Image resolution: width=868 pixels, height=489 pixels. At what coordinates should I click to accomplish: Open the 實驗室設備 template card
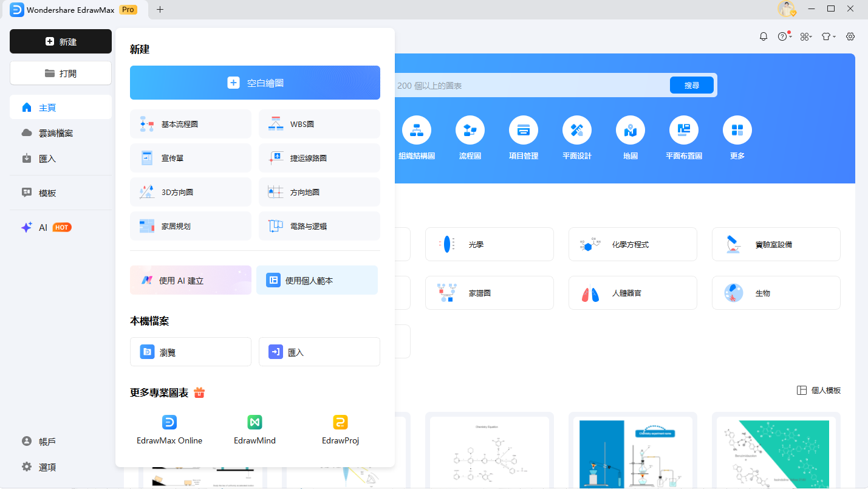click(776, 244)
